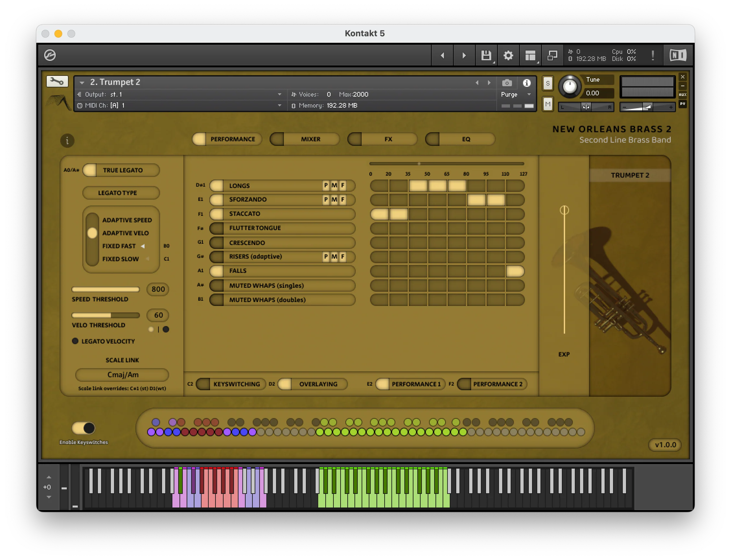Solo Trumpet 2 with the S button
Screen dimensions: 731x560
tap(548, 83)
